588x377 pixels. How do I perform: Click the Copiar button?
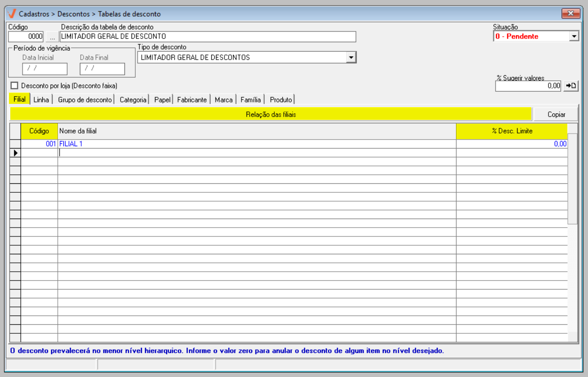coord(556,114)
